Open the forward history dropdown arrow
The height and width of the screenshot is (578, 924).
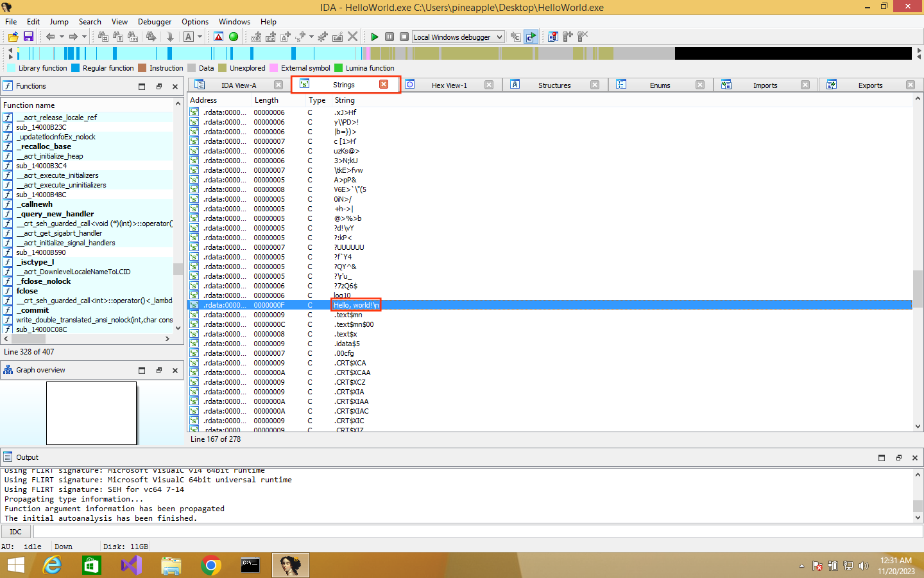(x=84, y=37)
